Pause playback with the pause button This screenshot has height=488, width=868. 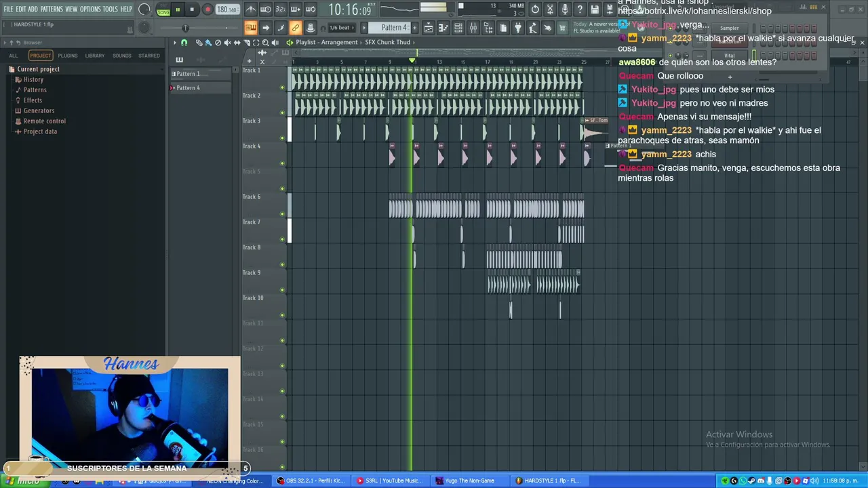(178, 9)
